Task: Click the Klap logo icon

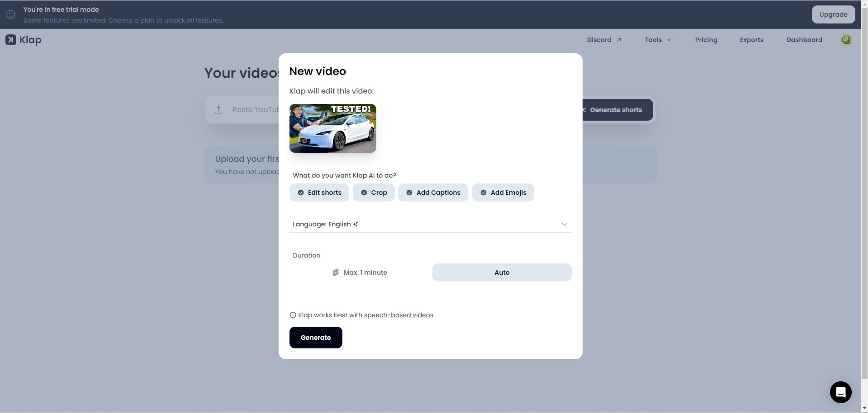Action: tap(10, 40)
